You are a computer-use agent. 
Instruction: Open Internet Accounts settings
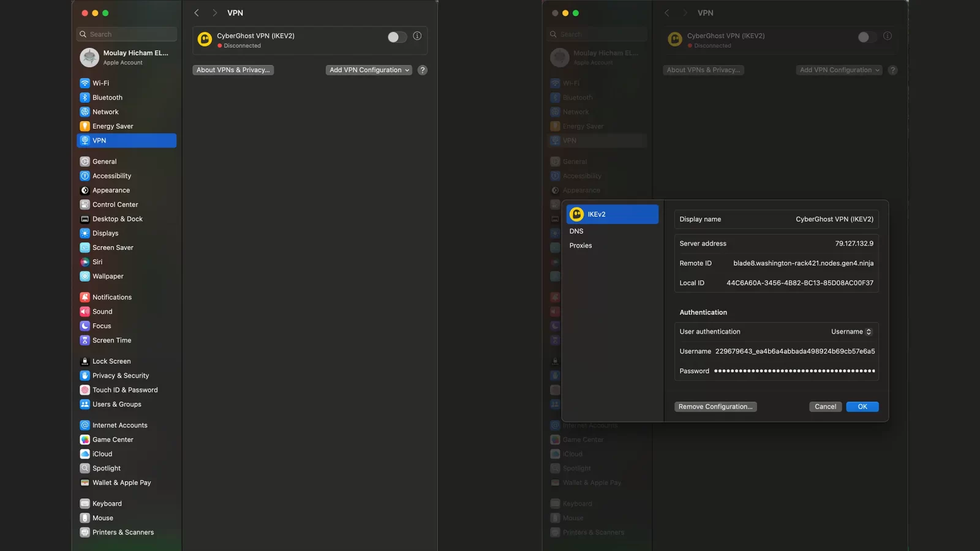[x=126, y=425]
